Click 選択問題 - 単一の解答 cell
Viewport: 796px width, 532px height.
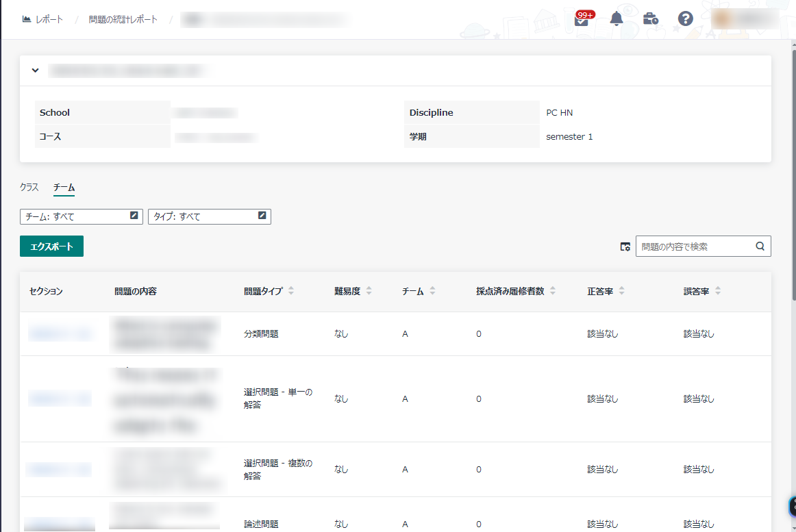pyautogui.click(x=278, y=398)
